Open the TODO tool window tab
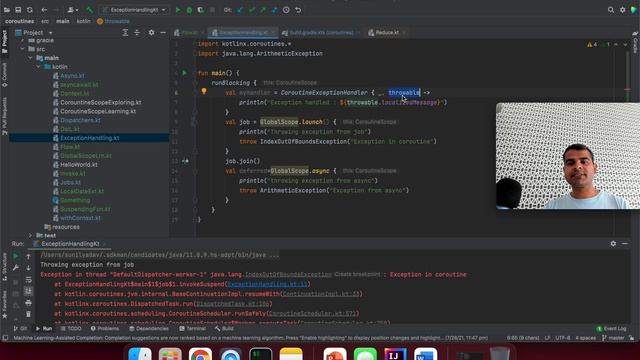Viewport: 640px width, 360px height. tap(71, 329)
